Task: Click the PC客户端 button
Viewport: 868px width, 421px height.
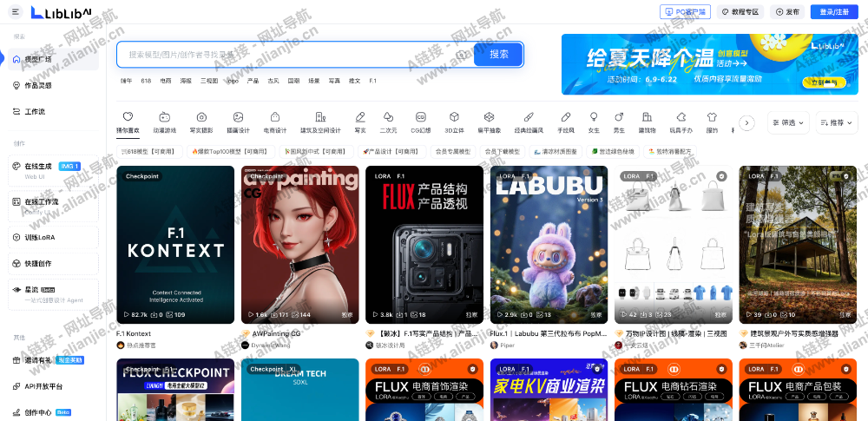Action: click(x=686, y=11)
